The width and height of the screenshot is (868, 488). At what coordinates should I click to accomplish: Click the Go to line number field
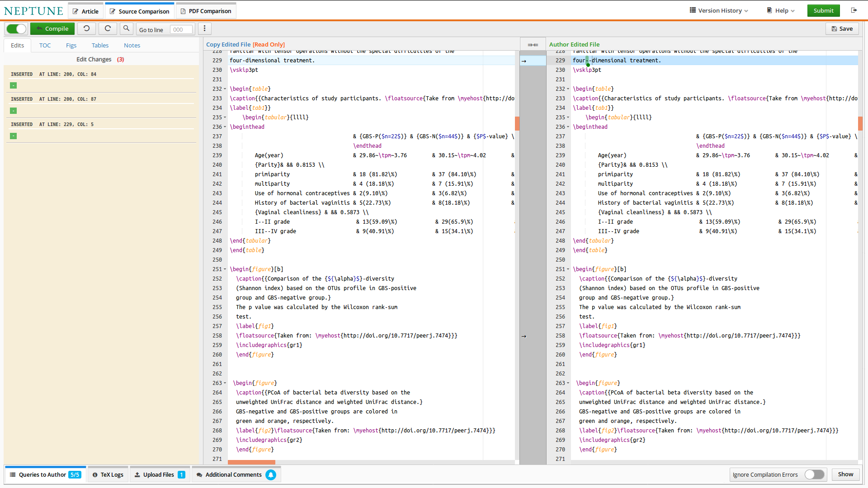(181, 30)
